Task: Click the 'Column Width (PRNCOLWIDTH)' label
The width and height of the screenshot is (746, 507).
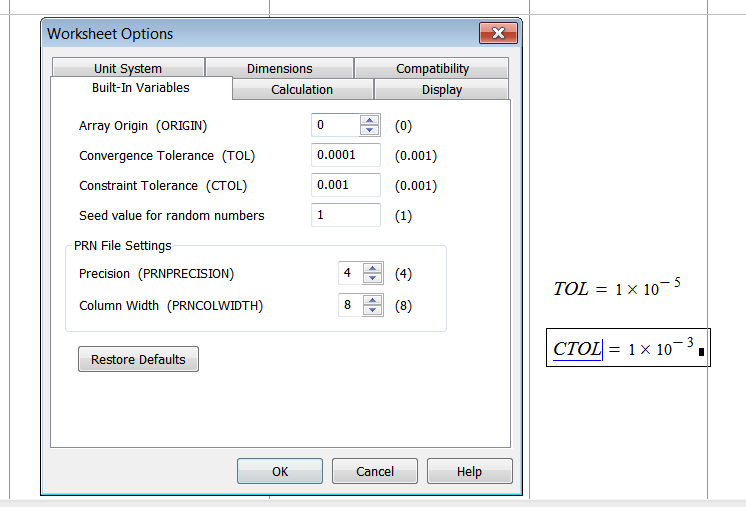Action: tap(171, 305)
